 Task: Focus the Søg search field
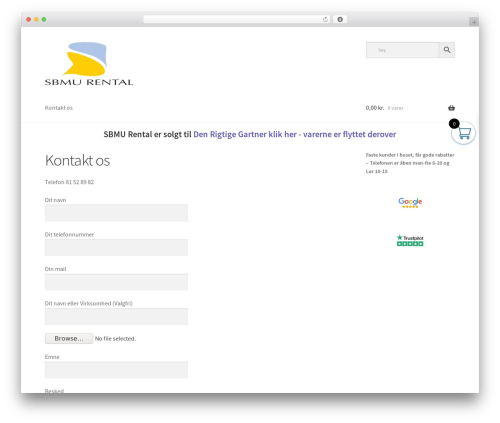402,50
